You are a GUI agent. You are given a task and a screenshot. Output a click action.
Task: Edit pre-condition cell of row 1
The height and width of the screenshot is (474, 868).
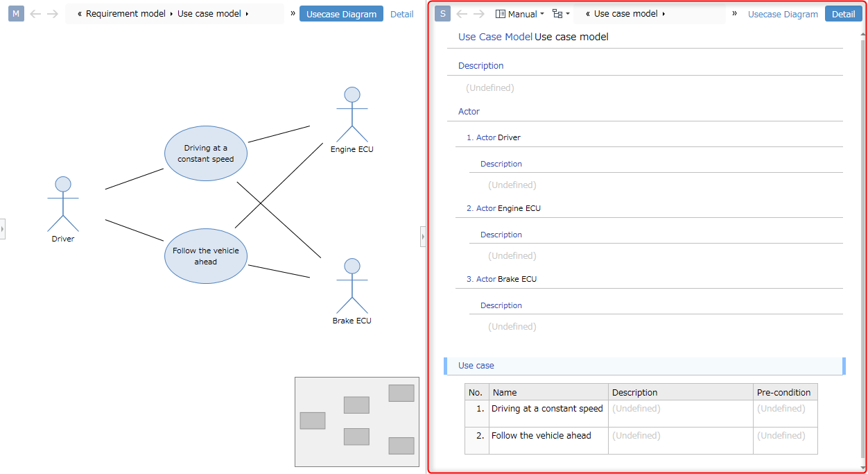tap(785, 414)
